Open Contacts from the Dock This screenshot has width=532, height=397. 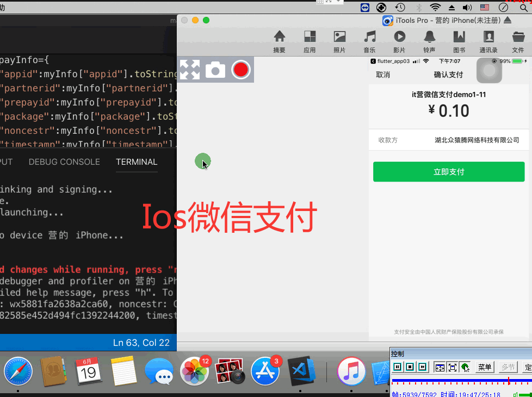(x=53, y=371)
